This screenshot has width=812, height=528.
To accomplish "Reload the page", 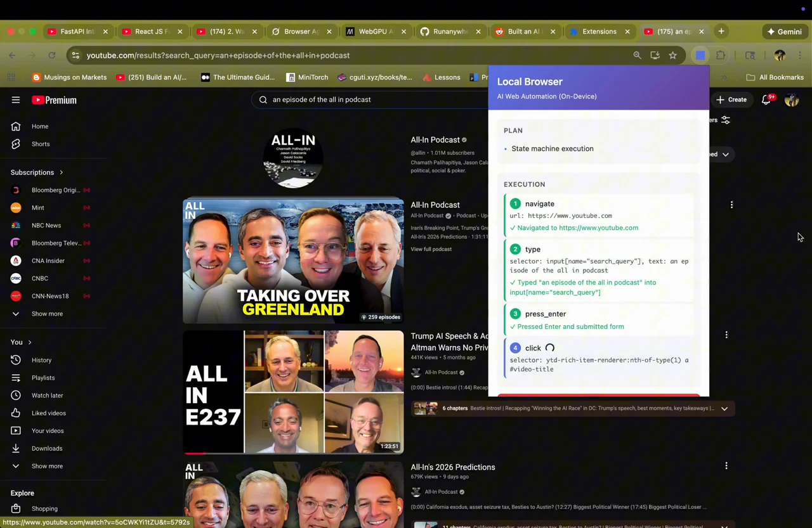I will (x=52, y=55).
